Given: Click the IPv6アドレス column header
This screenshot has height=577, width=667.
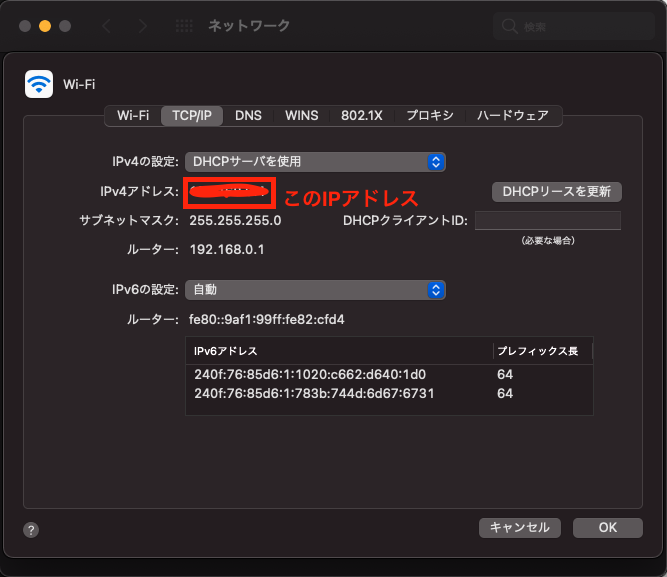Looking at the screenshot, I should 339,351.
